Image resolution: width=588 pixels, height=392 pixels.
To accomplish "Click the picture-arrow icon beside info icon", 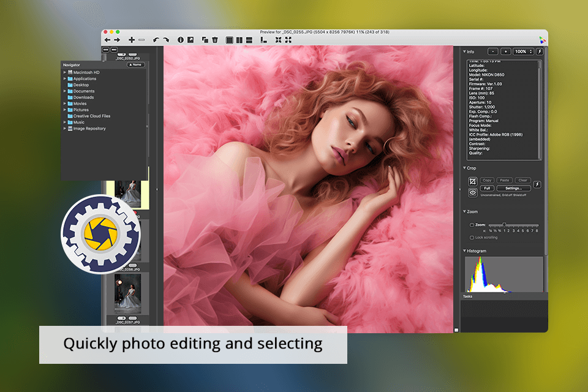I will [x=190, y=40].
